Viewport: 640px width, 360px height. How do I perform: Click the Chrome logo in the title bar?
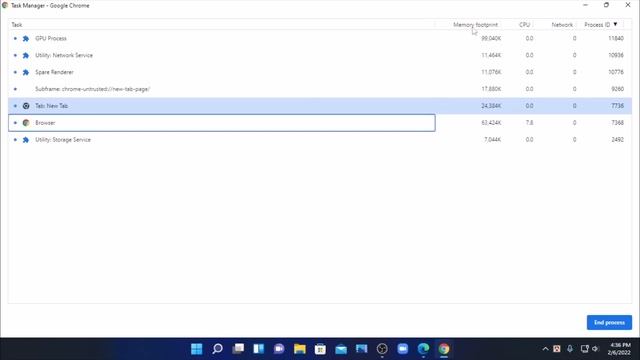click(5, 5)
